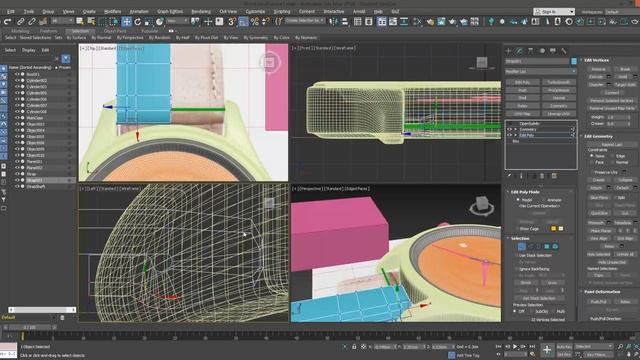Open Select by Name dialog icon
Viewport: 640px width, 360px height.
click(91, 21)
